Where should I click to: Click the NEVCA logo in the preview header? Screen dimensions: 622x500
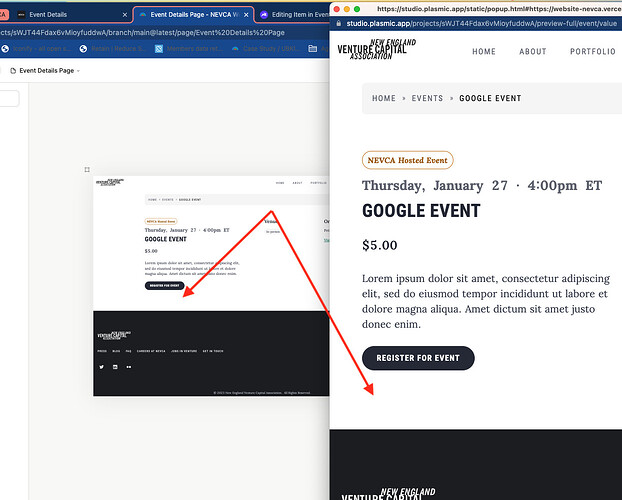[376, 49]
